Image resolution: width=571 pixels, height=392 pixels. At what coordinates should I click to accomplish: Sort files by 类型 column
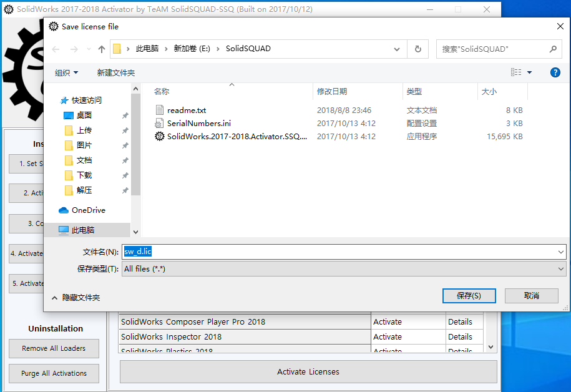pyautogui.click(x=414, y=91)
